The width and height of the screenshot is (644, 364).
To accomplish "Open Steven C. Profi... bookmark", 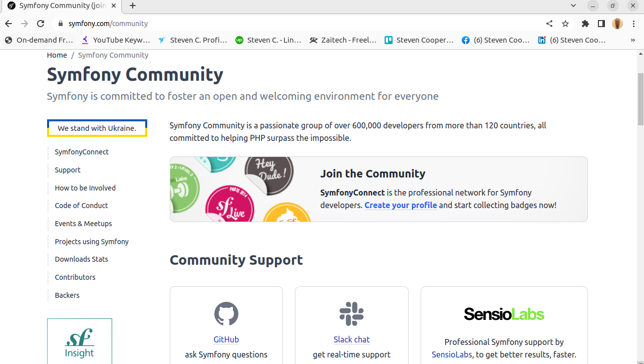I will coord(193,40).
